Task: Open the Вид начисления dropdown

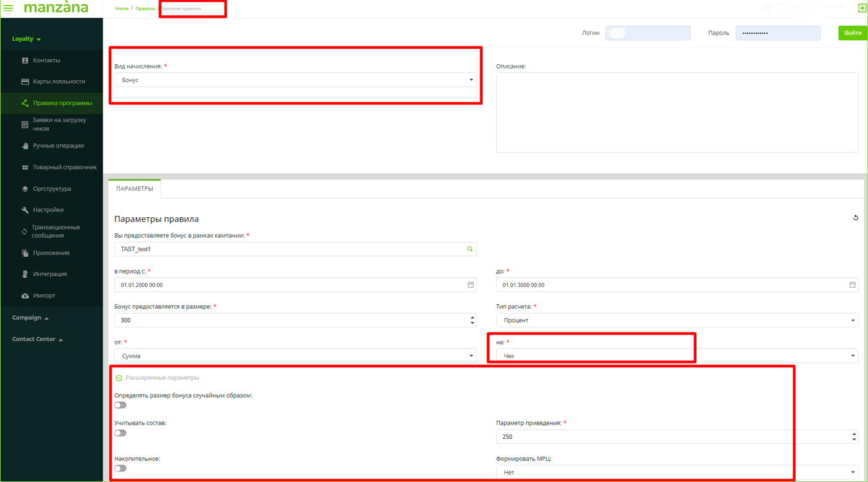Action: 295,80
